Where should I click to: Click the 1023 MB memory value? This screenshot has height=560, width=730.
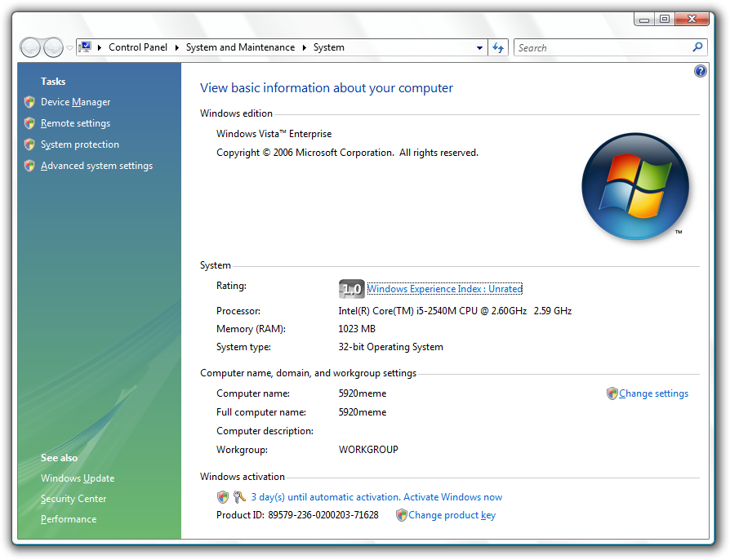pos(357,329)
